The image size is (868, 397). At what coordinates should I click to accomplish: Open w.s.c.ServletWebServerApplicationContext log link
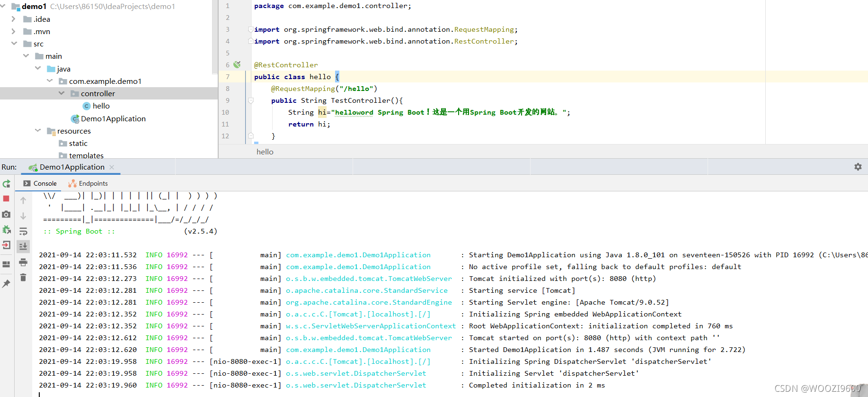(x=371, y=326)
